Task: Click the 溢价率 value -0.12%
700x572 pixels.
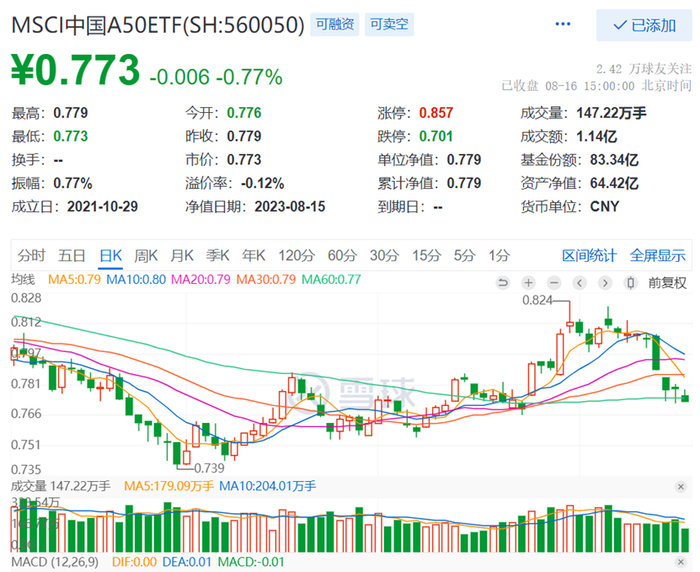Action: [262, 183]
